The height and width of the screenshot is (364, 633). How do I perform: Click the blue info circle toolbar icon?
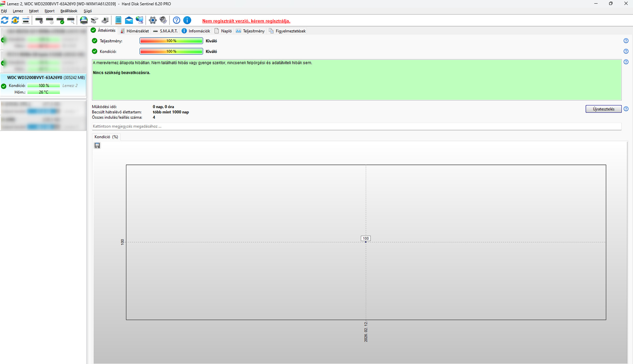tap(187, 20)
